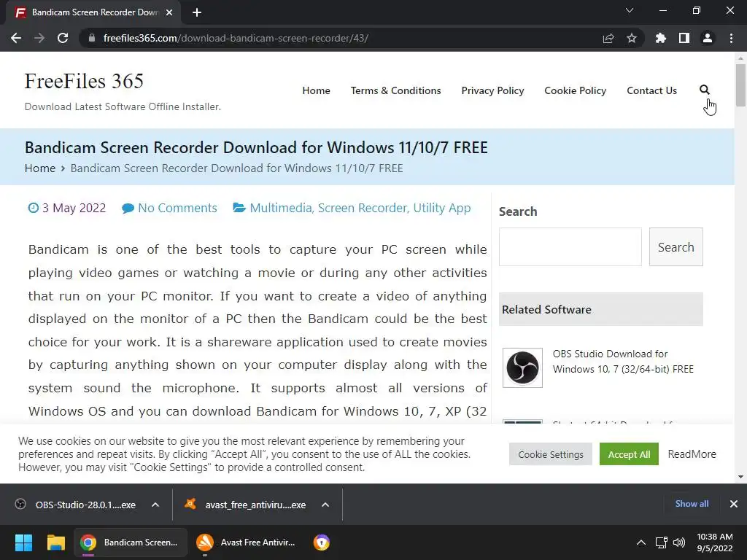Click the browser back arrow
Screen dimensions: 747x560
[16, 38]
